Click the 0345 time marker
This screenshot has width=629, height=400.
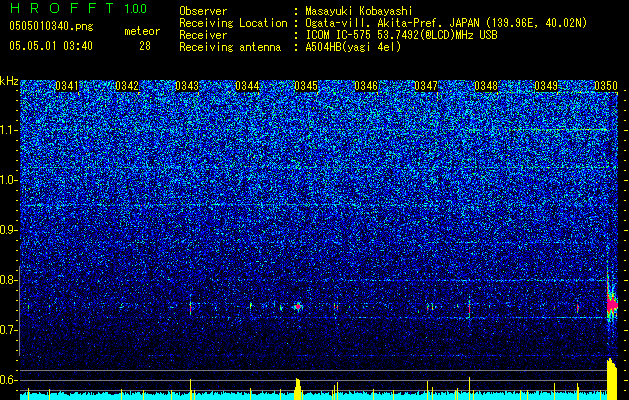point(306,86)
